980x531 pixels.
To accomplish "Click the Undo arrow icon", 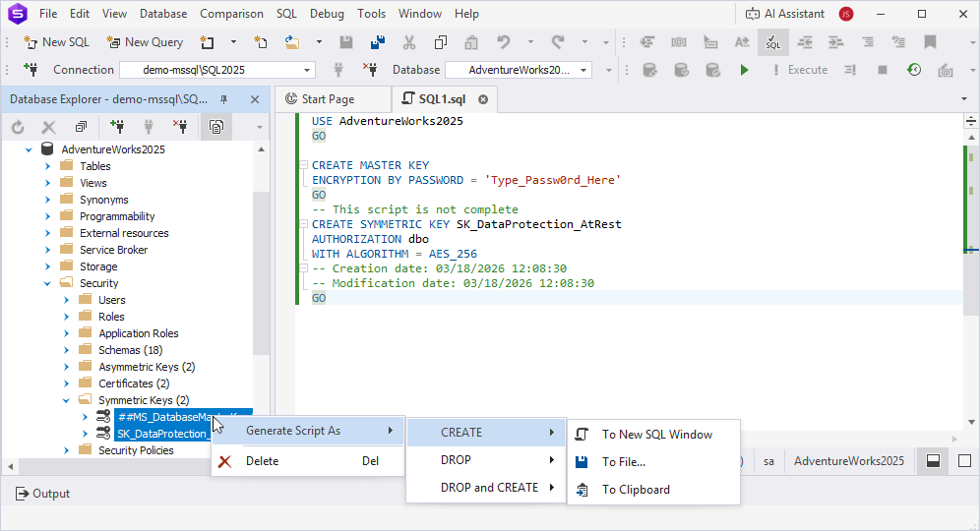I will [503, 42].
